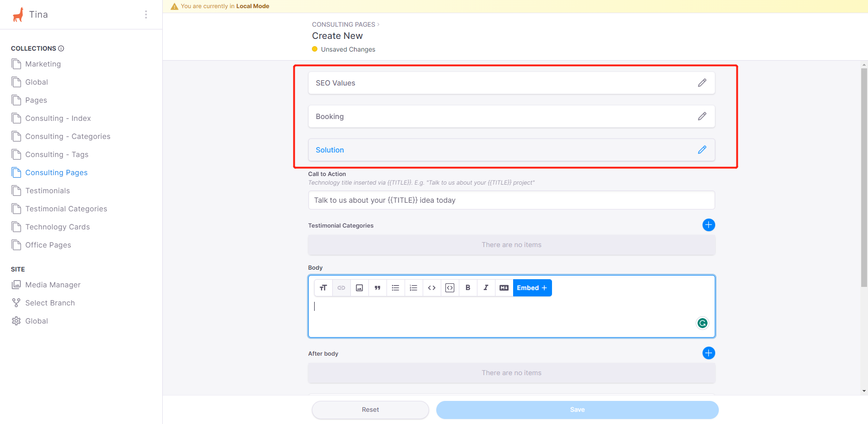
Task: Open raw markdown mode in Body toolbar
Action: click(504, 287)
